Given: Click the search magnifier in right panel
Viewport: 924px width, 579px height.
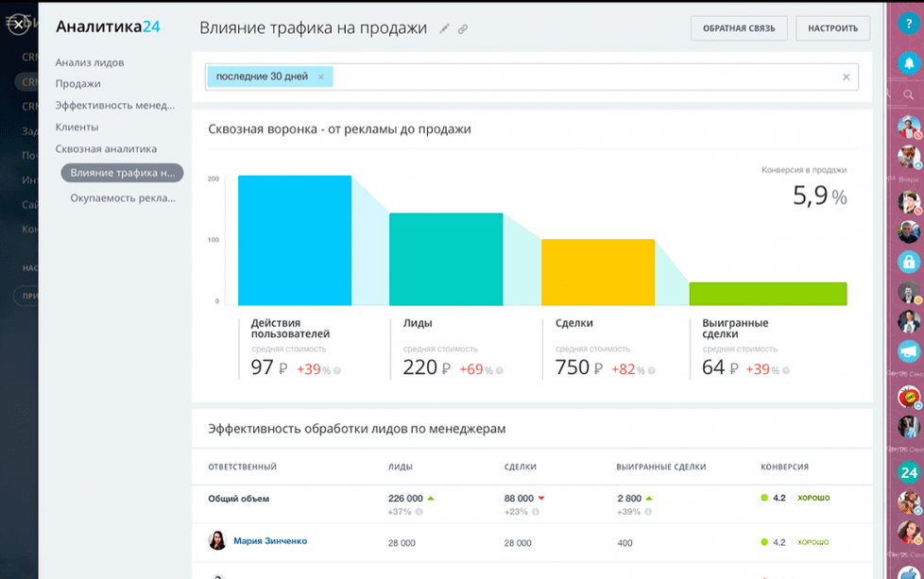Looking at the screenshot, I should coord(909,94).
